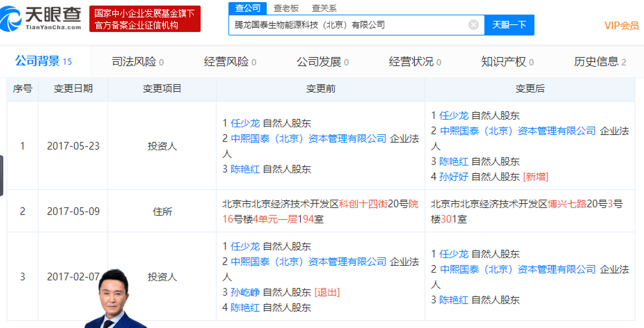Select the date 2017-05-23
The image size is (644, 328).
(x=73, y=146)
